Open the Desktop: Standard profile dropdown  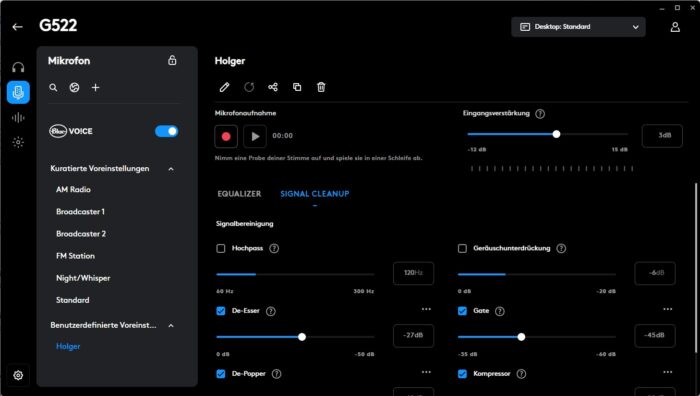pos(578,27)
